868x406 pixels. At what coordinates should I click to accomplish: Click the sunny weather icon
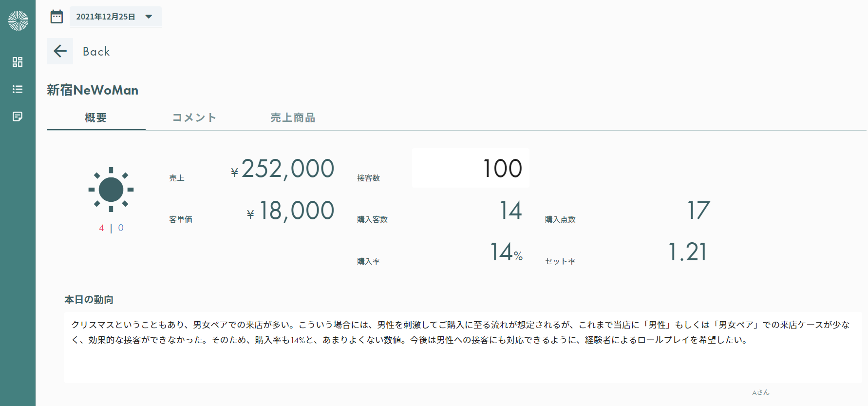tap(111, 190)
